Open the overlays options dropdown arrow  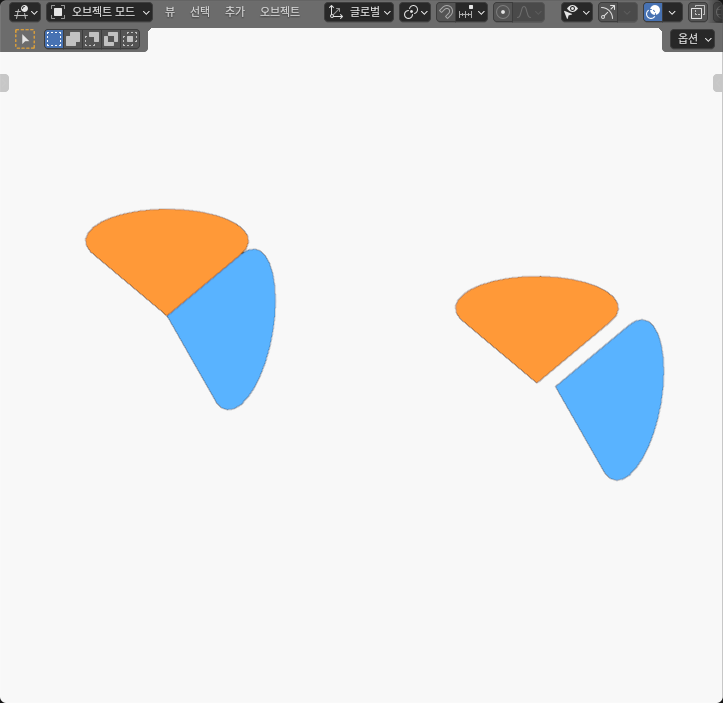click(672, 12)
